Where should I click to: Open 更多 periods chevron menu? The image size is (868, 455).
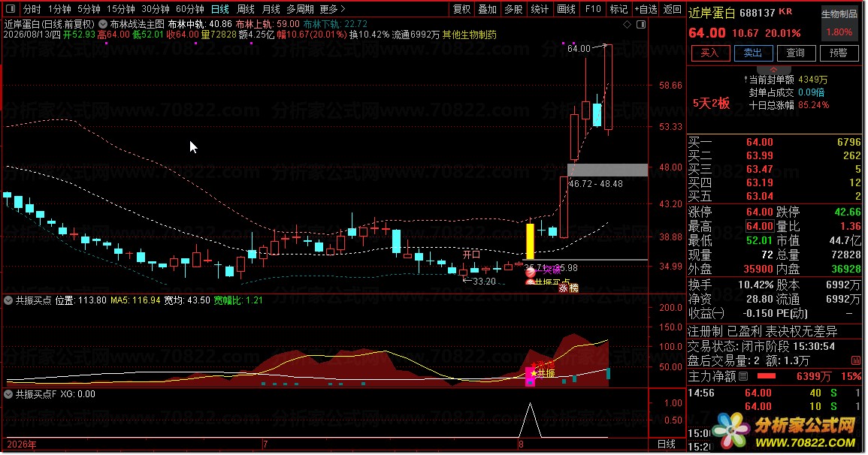pos(343,9)
